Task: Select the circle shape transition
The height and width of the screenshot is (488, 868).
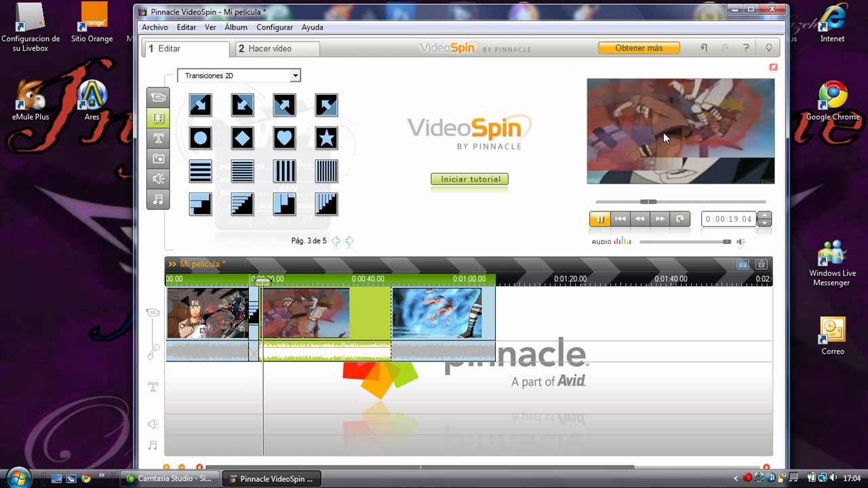Action: tap(200, 138)
